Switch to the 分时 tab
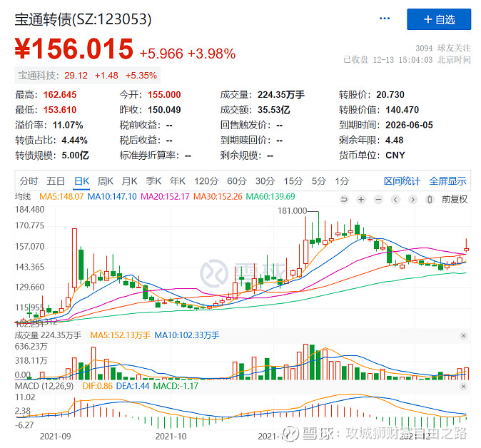The image size is (481, 448). [x=29, y=181]
